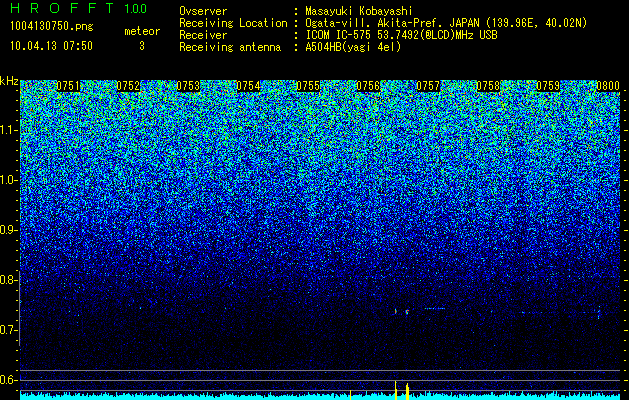629x400 pixels.
Task: Click the 1.1 kHz axis label
Action: point(9,130)
